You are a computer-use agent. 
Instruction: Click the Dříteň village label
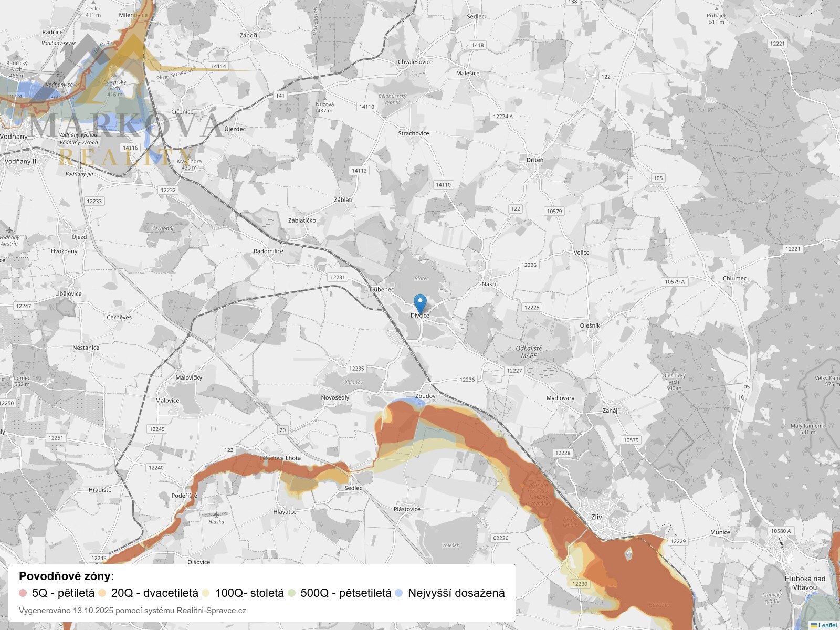coord(534,160)
